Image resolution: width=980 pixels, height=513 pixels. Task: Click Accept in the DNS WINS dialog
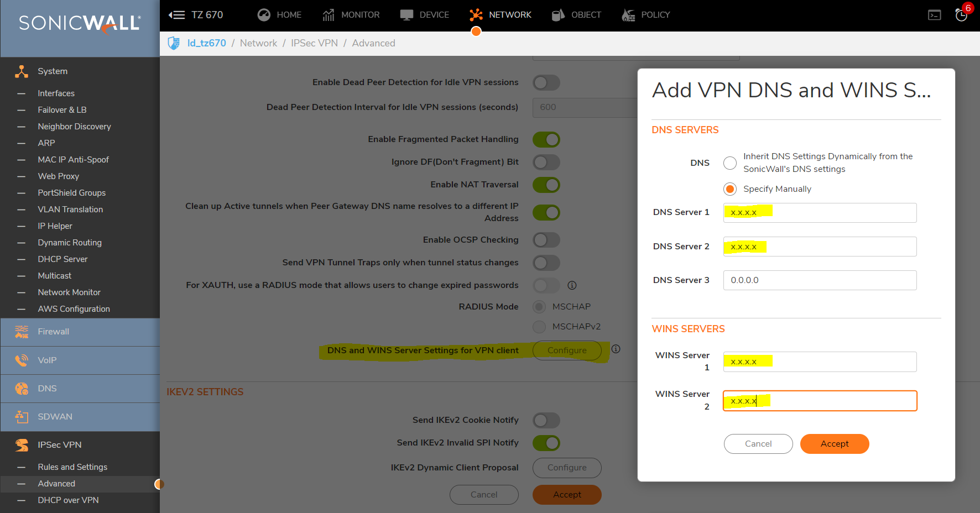click(834, 444)
